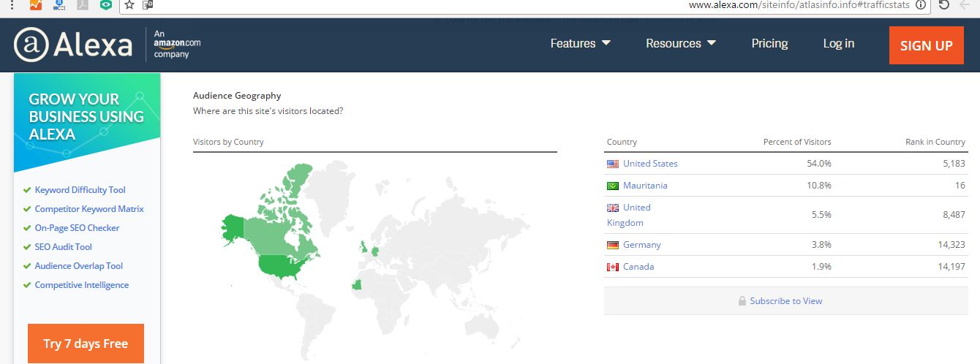
Task: Click Try 7 days Free button
Action: tap(86, 344)
